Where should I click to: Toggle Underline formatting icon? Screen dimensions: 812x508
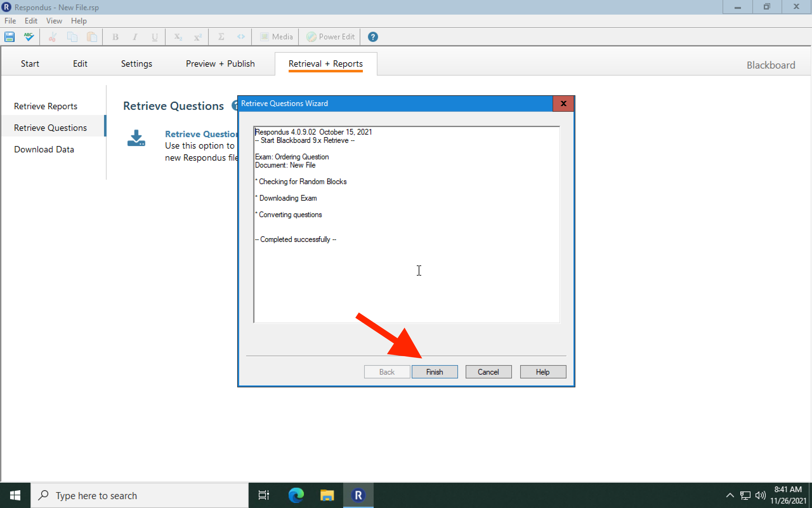pos(155,37)
